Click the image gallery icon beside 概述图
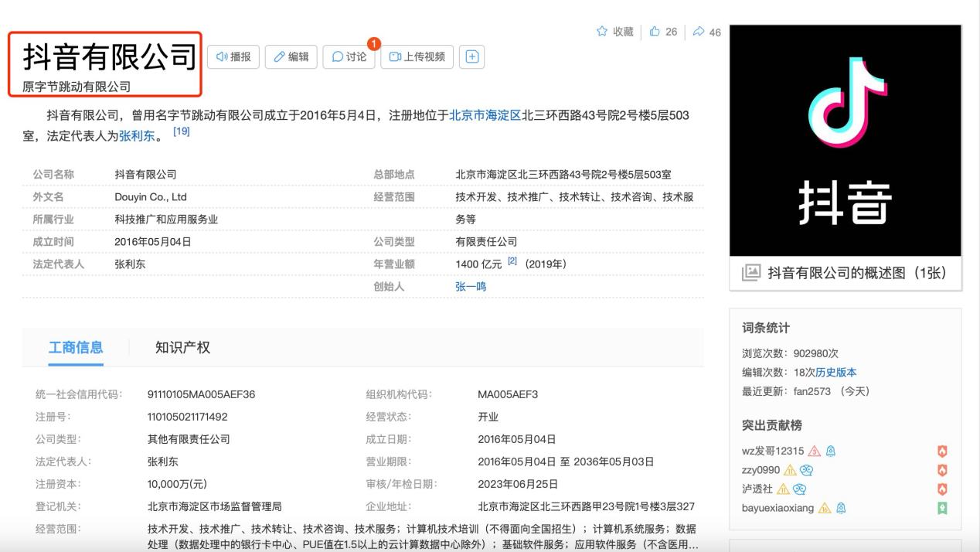This screenshot has width=980, height=552. (x=751, y=272)
